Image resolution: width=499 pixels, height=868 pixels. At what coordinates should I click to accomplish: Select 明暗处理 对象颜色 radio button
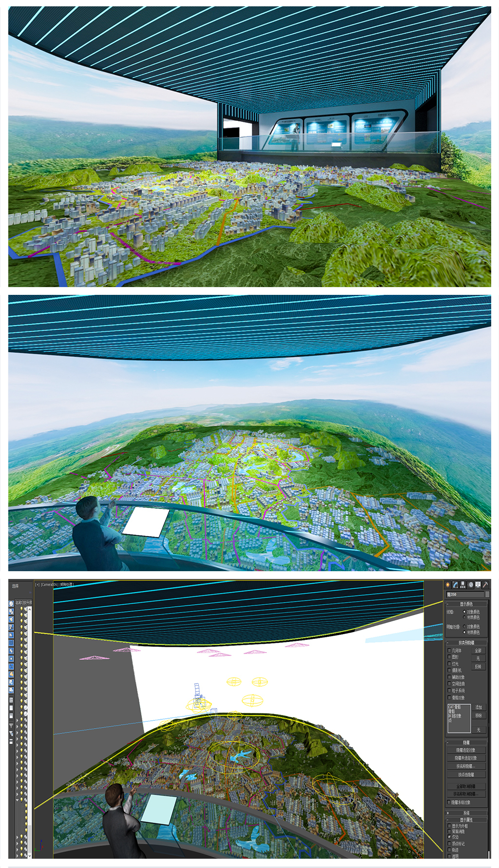[464, 626]
